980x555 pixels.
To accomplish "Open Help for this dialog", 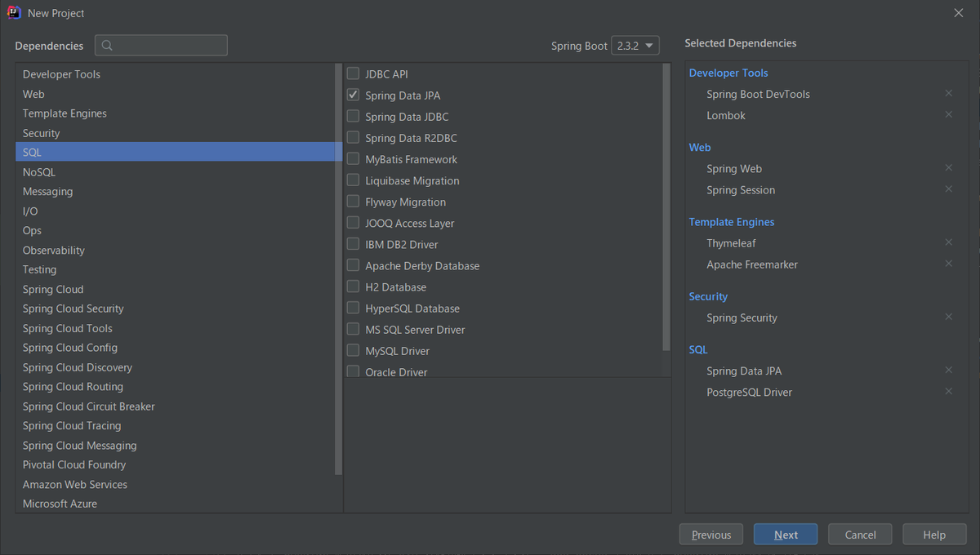I will pyautogui.click(x=934, y=535).
